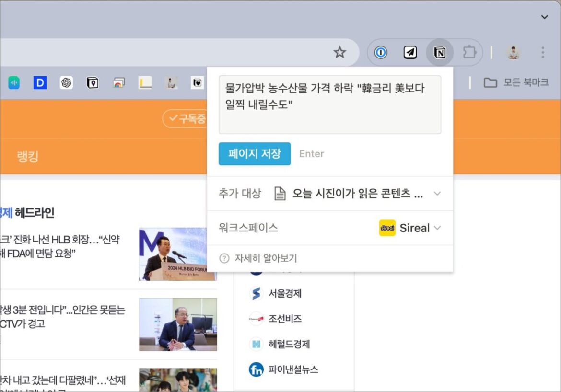Click the 페이지 저장 button
The height and width of the screenshot is (392, 561).
pos(254,154)
